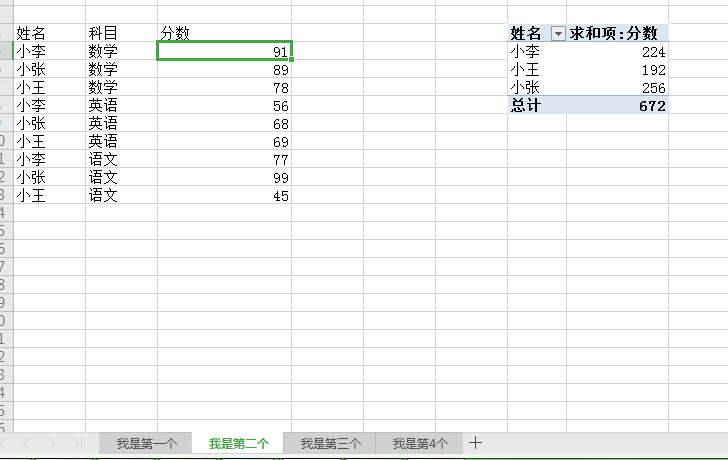Go to next sheet using the right navigation arrow
Image resolution: width=728 pixels, height=460 pixels.
point(52,443)
